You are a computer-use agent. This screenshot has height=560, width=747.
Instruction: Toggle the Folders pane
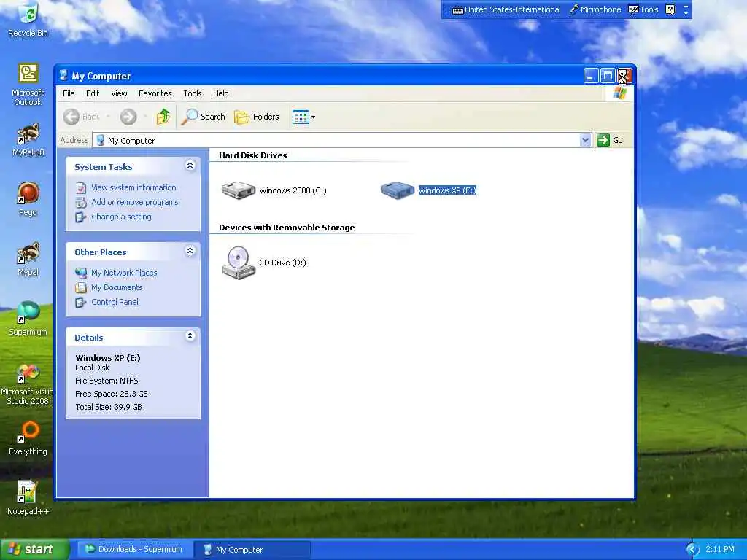pyautogui.click(x=257, y=117)
